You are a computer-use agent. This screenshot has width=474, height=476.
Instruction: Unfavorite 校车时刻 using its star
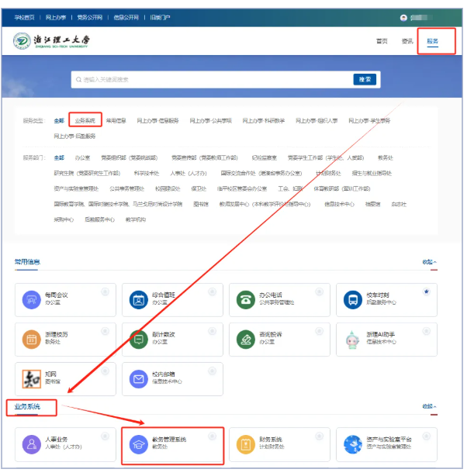pos(426,291)
